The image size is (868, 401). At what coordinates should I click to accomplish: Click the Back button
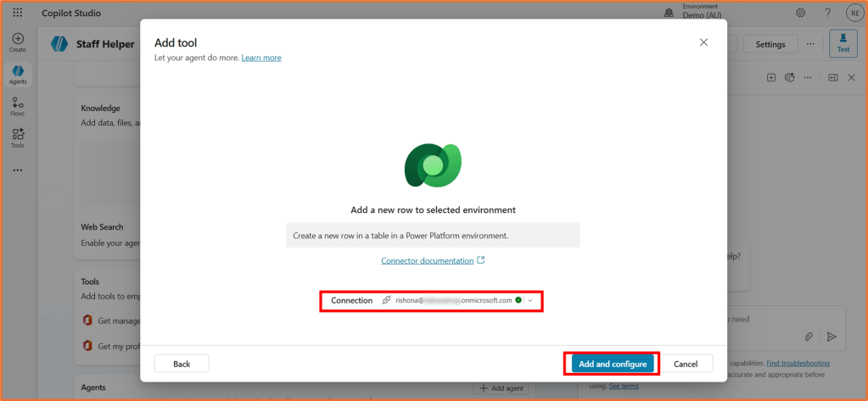182,364
